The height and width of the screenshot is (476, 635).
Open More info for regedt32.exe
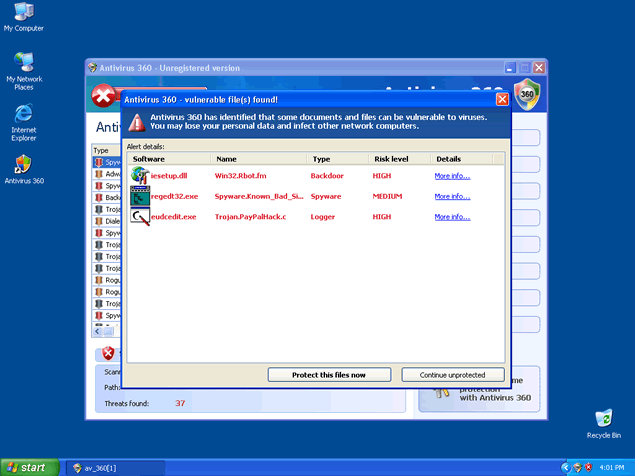tap(452, 196)
